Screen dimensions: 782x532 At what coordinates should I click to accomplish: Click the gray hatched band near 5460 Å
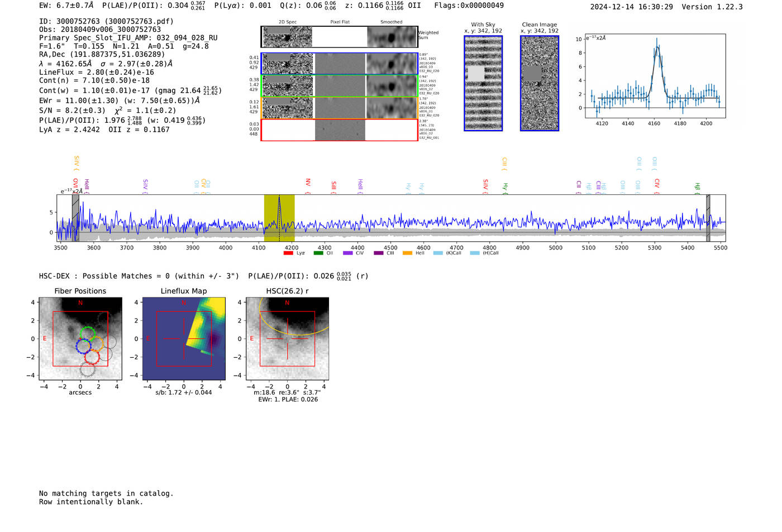(708, 218)
